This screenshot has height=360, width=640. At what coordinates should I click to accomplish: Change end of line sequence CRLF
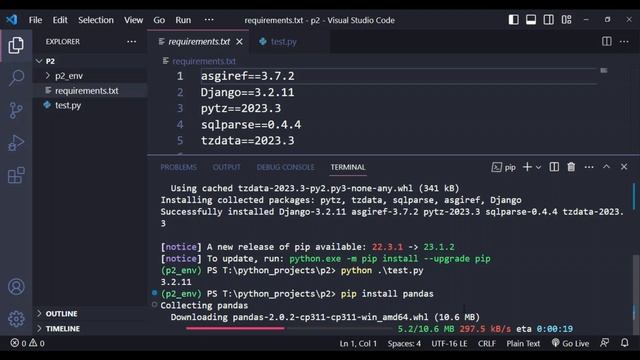487,344
